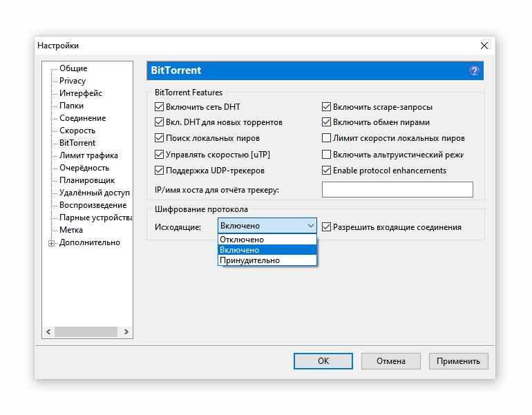Image resolution: width=532 pixels, height=415 pixels.
Task: Select Планировщик in settings tree
Action: coord(87,180)
